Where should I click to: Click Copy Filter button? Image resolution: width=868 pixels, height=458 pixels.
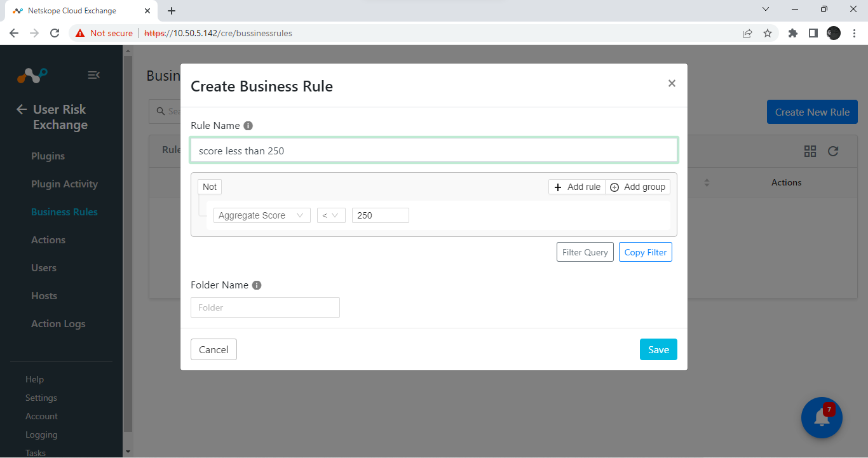[x=646, y=252]
